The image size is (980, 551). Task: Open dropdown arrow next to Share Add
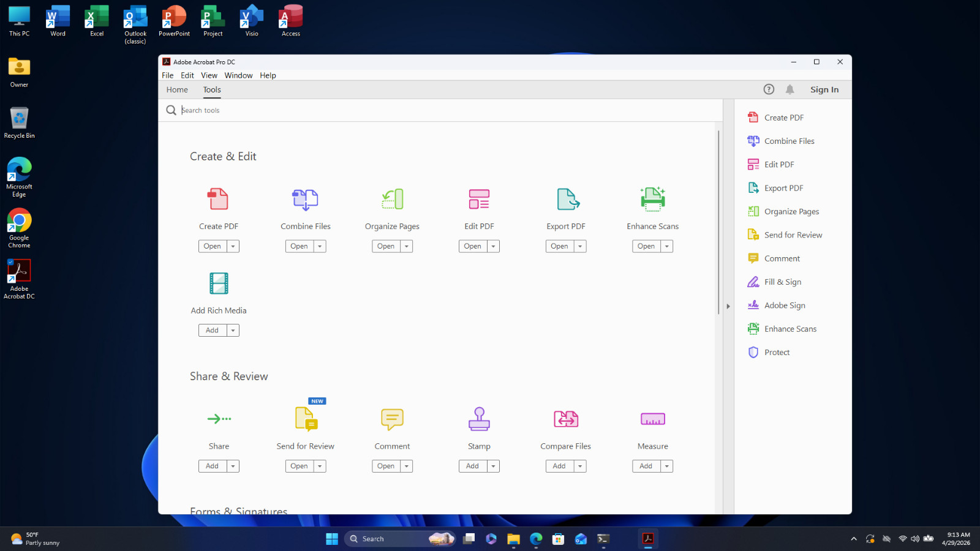click(233, 467)
